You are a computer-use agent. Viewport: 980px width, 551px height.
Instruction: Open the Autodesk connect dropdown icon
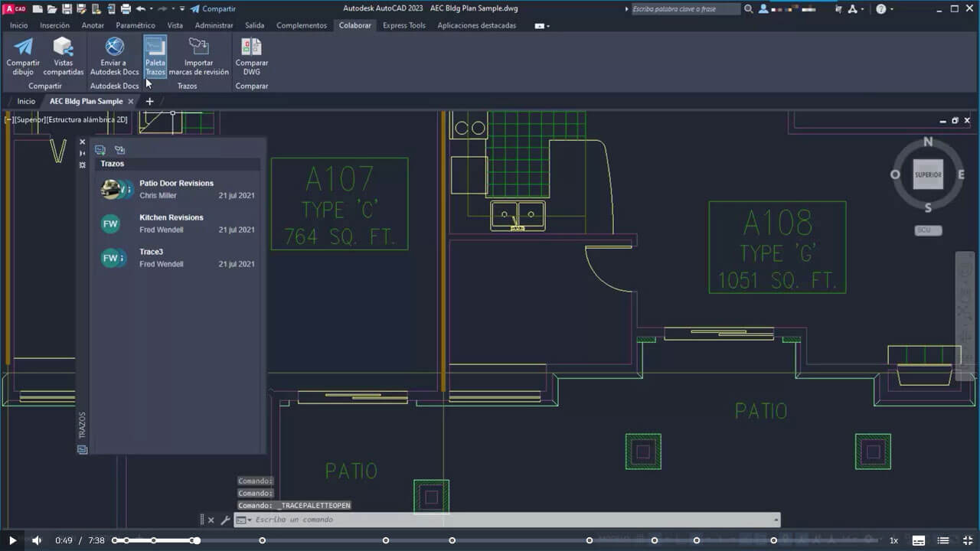pos(856,8)
